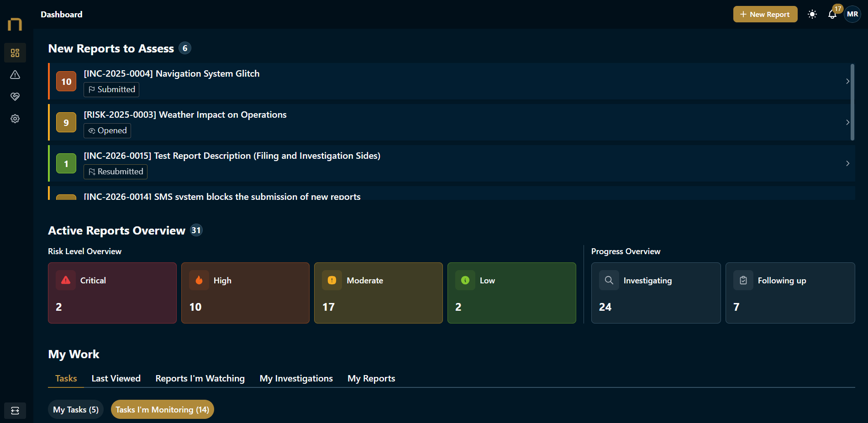Toggle light theme with the sun icon
Image resolution: width=868 pixels, height=423 pixels.
(x=812, y=14)
